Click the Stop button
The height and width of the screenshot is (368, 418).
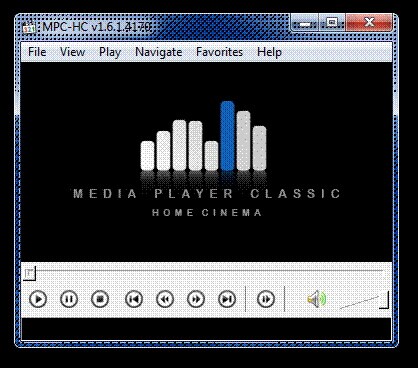pyautogui.click(x=100, y=299)
